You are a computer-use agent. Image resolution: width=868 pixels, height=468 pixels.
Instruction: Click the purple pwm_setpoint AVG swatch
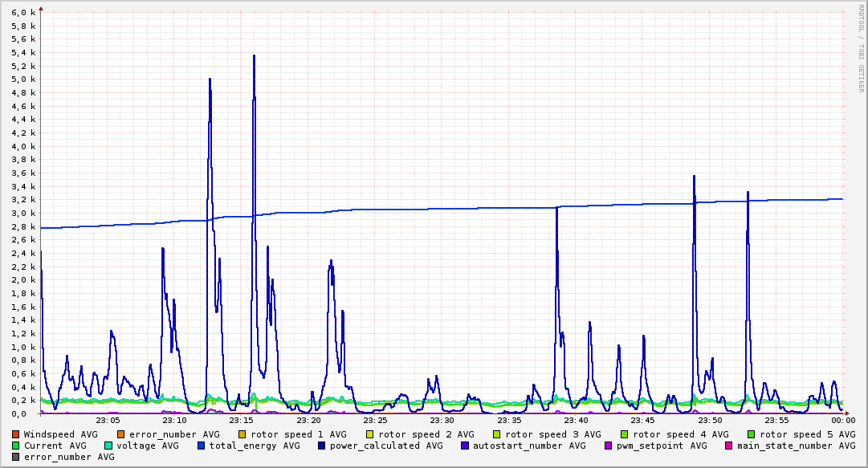pyautogui.click(x=609, y=446)
